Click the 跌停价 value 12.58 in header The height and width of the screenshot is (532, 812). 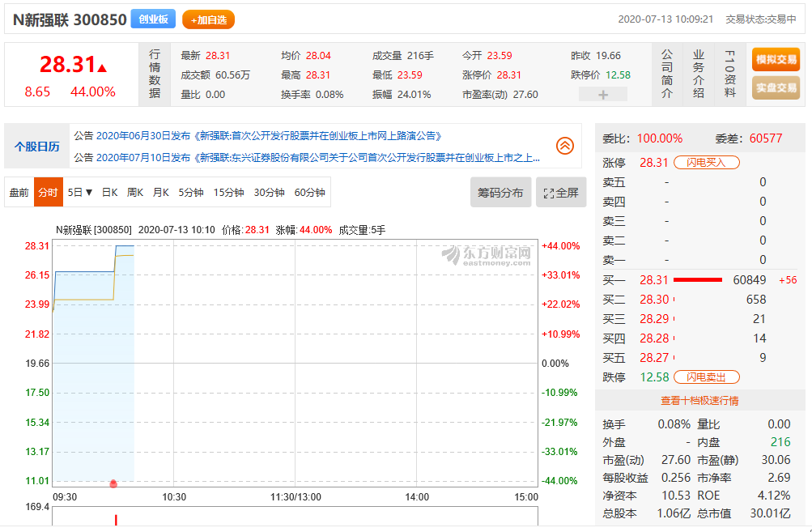click(x=618, y=75)
